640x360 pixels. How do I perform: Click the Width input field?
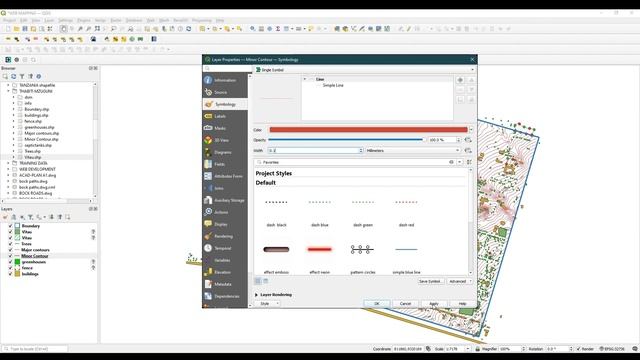pyautogui.click(x=315, y=151)
